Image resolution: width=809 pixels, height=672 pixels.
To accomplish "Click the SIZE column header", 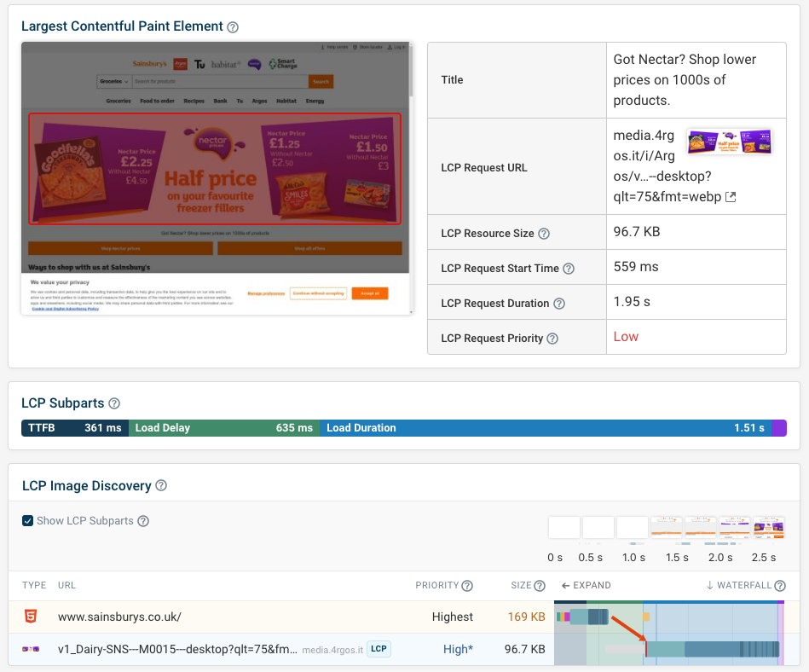I will (521, 585).
